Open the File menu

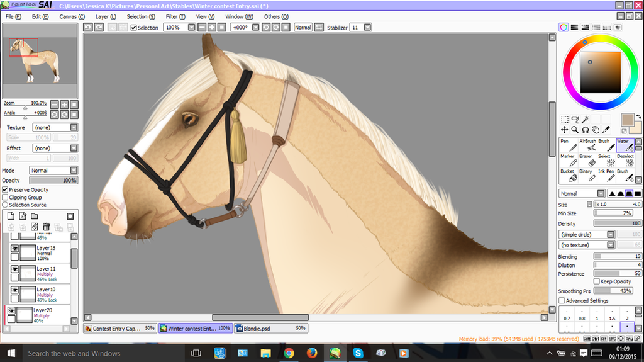click(x=14, y=16)
